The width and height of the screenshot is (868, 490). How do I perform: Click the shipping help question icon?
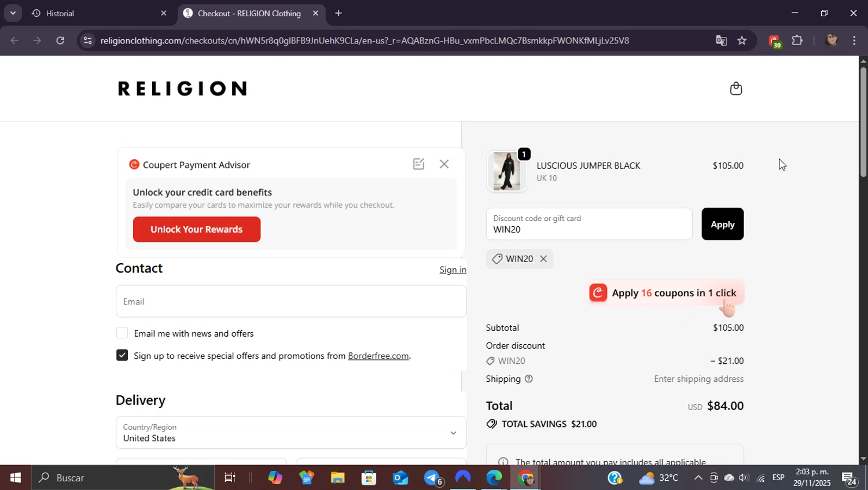528,379
